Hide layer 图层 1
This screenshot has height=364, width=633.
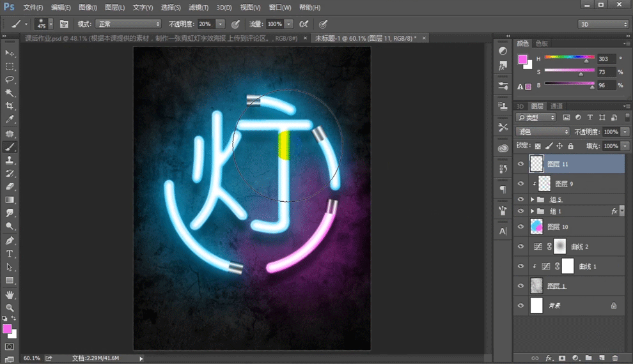point(520,285)
